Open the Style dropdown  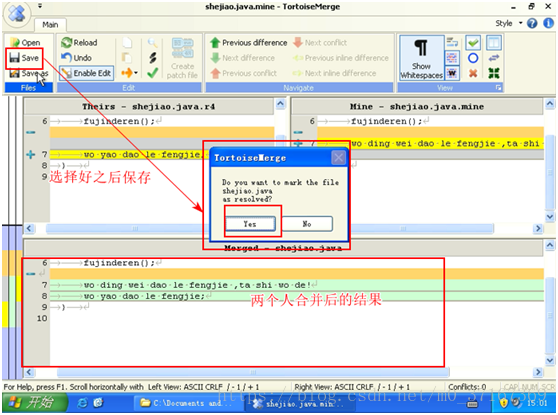click(x=509, y=23)
